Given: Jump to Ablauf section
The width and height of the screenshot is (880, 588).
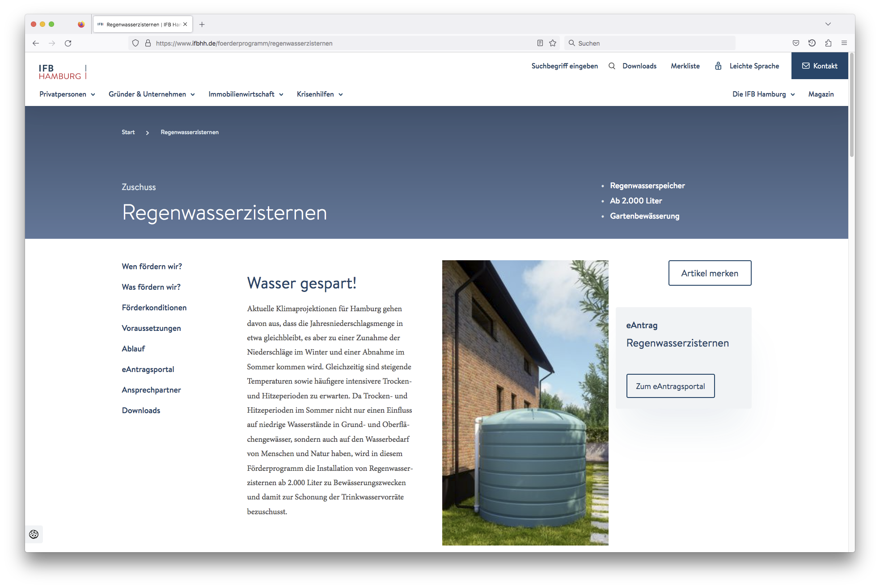Looking at the screenshot, I should [133, 349].
